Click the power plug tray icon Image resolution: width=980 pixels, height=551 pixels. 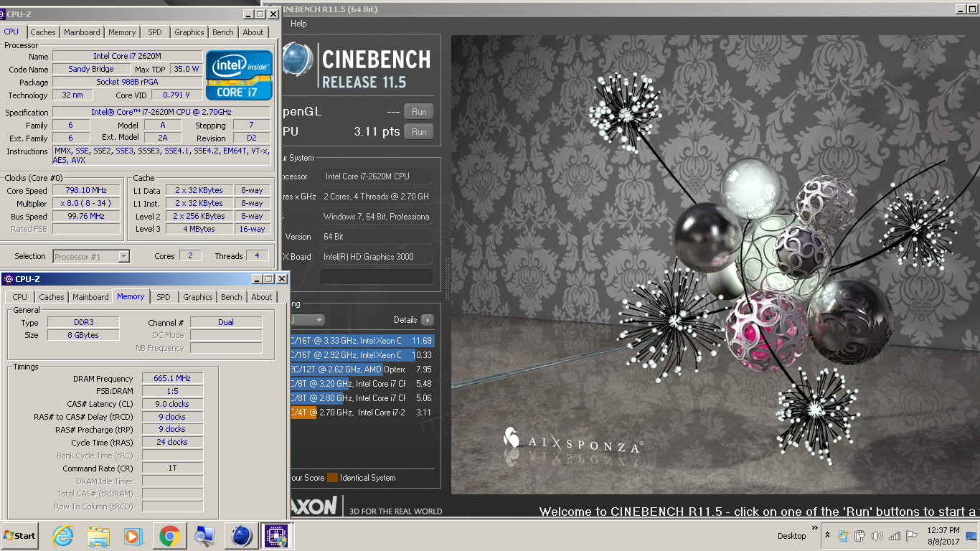click(x=859, y=536)
